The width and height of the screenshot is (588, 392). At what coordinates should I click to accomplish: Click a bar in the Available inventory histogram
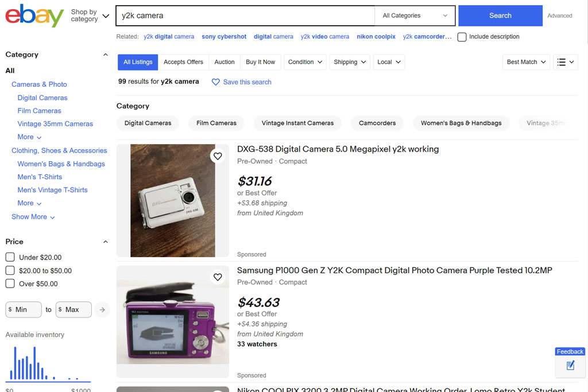click(16, 364)
